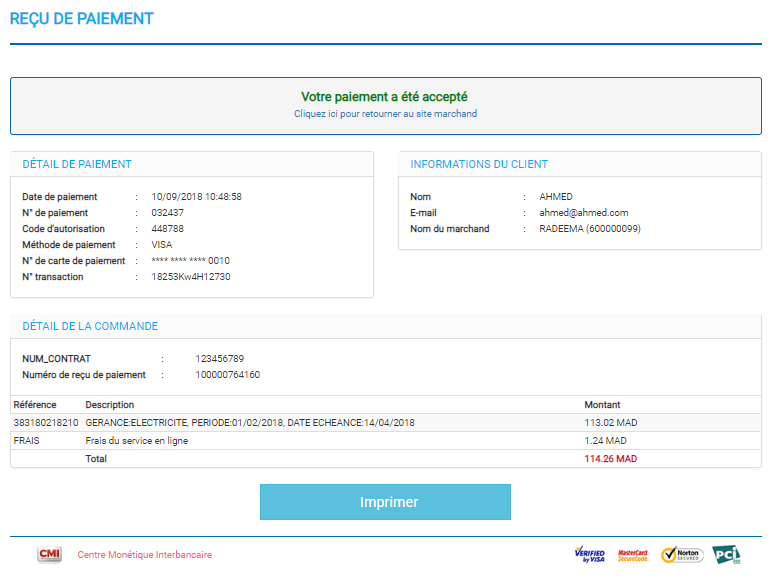Click the total amount 114.26 MAD

coord(610,459)
